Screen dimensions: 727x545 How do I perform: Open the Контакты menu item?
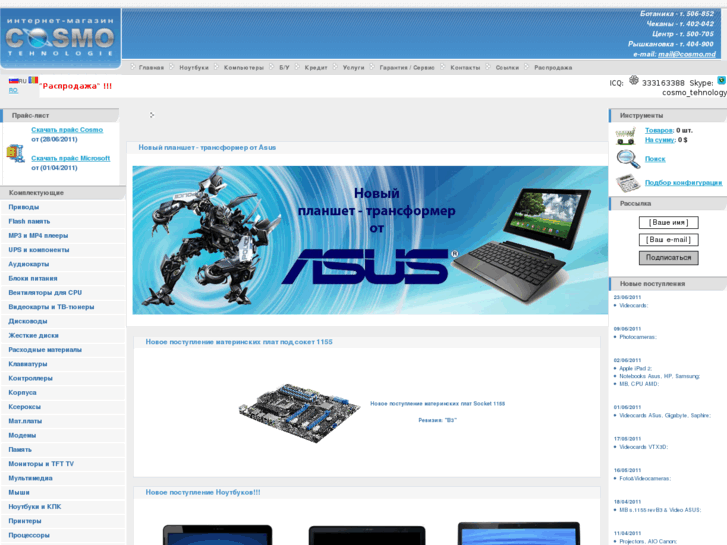(x=465, y=68)
